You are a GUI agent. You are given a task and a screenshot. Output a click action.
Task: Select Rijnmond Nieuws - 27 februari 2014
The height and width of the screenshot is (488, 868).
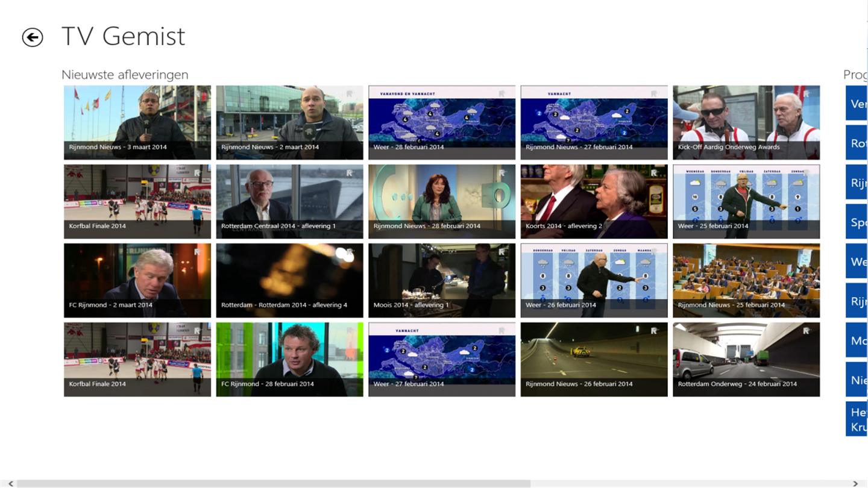[594, 122]
